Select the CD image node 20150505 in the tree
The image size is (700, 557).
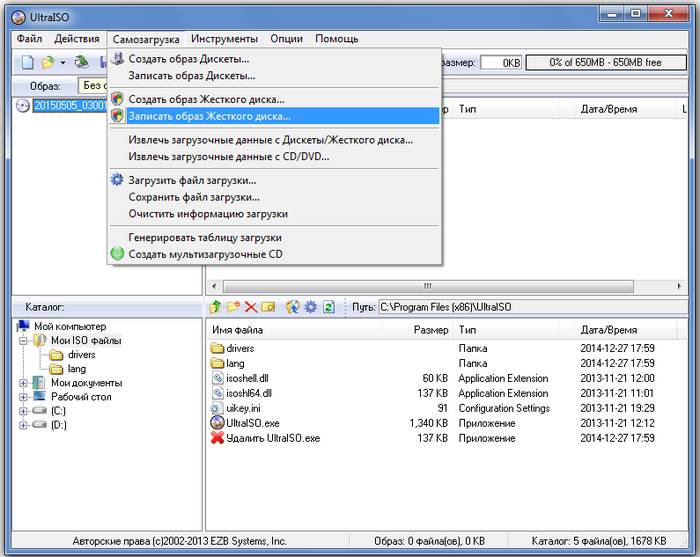click(65, 106)
